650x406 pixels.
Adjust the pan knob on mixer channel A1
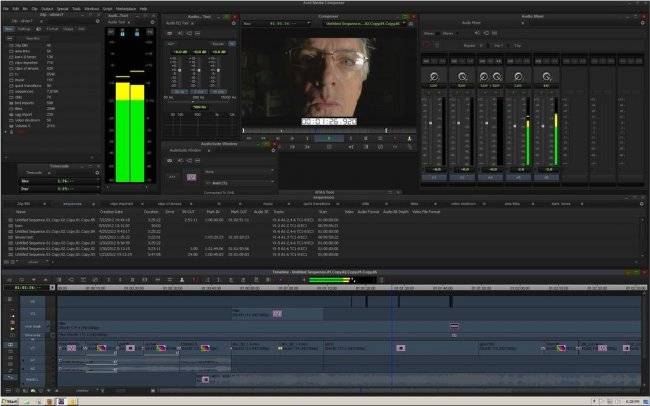point(434,76)
